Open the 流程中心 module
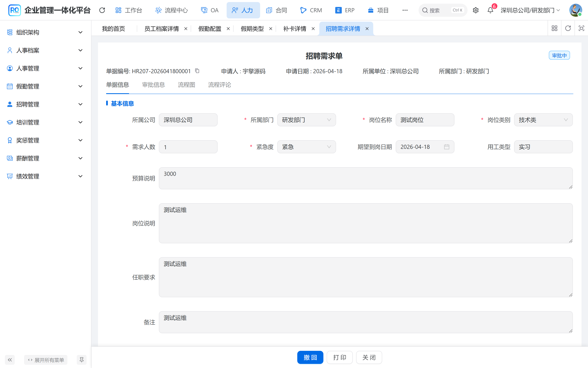The height and width of the screenshot is (368, 588). click(171, 10)
